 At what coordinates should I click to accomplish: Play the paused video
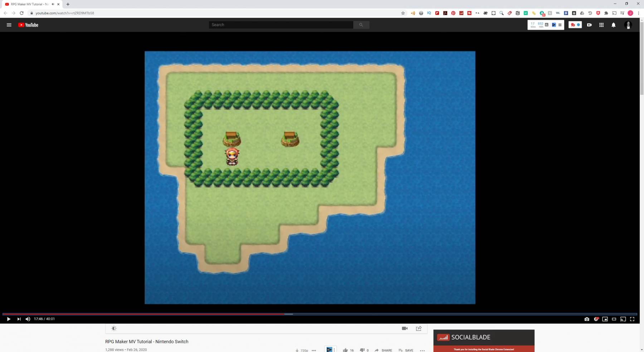tap(9, 319)
